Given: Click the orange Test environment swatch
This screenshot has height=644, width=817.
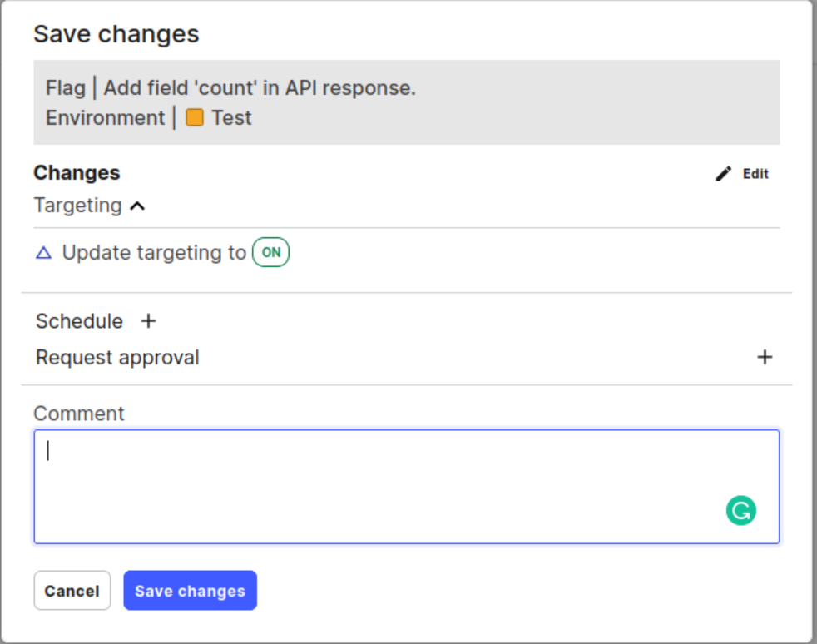Looking at the screenshot, I should pyautogui.click(x=195, y=118).
